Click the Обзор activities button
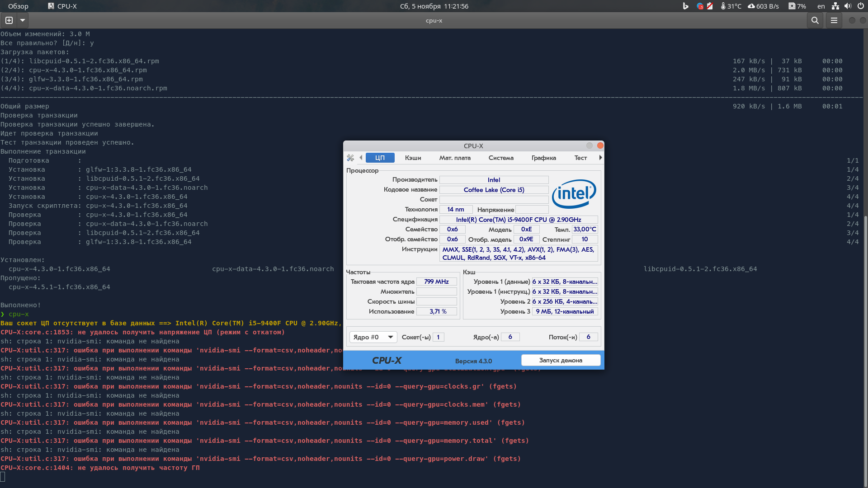Viewport: 868px width, 488px height. [18, 6]
